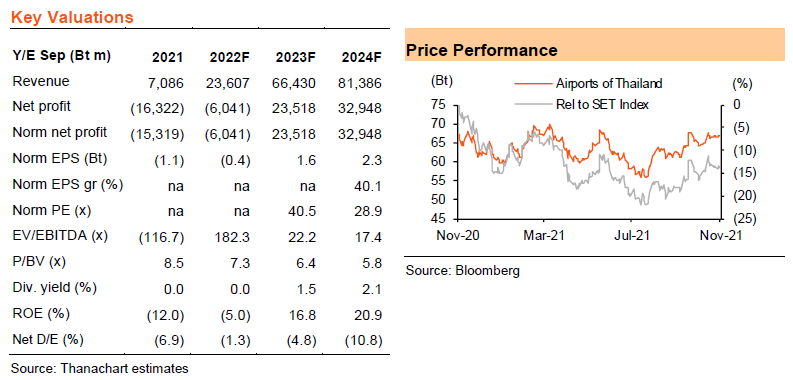
Task: Click the Net D/E (%) row label
Action: pos(46,340)
